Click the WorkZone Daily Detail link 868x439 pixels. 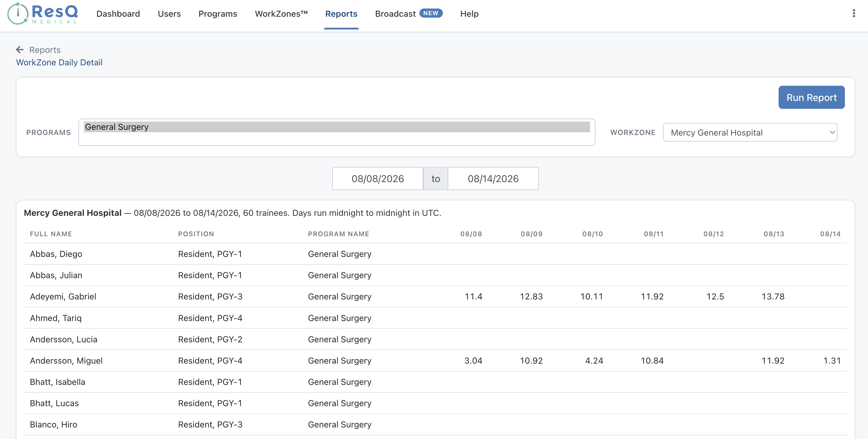pos(59,62)
